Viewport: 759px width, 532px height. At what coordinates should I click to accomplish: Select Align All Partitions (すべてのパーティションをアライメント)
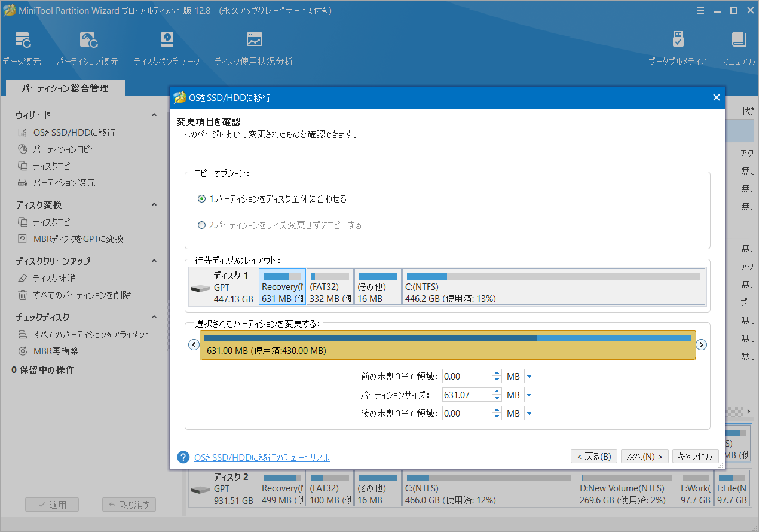click(x=84, y=335)
